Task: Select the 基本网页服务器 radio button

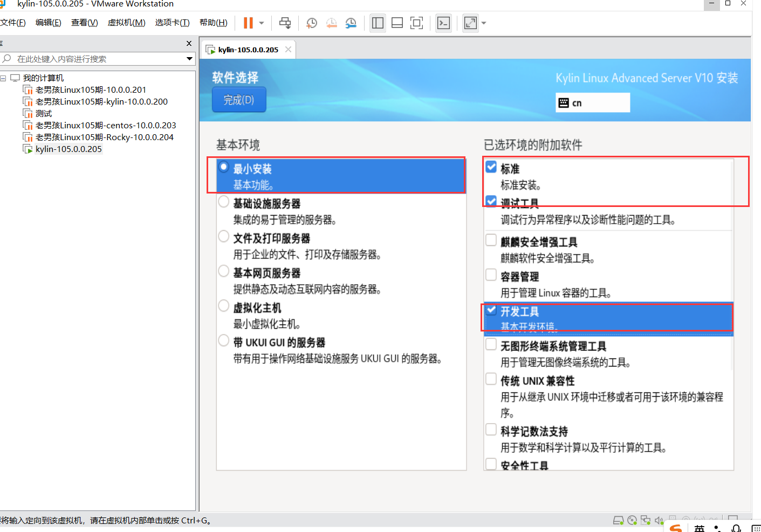Action: (x=224, y=271)
